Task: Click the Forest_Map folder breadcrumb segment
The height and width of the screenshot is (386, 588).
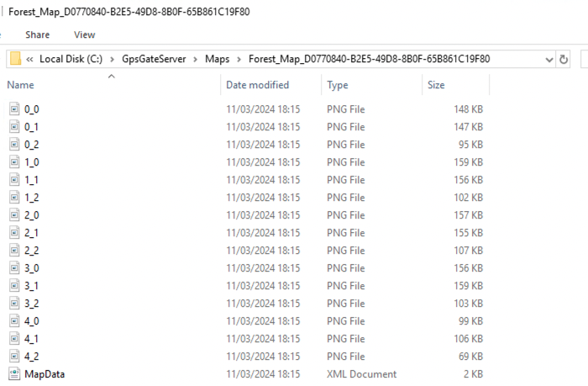Action: coord(370,59)
